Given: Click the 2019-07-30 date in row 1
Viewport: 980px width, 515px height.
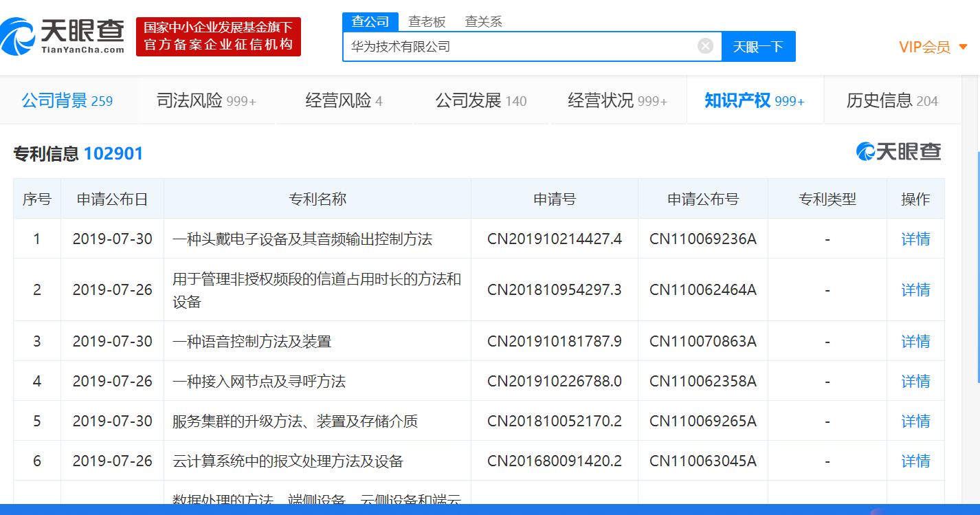Looking at the screenshot, I should point(112,239).
